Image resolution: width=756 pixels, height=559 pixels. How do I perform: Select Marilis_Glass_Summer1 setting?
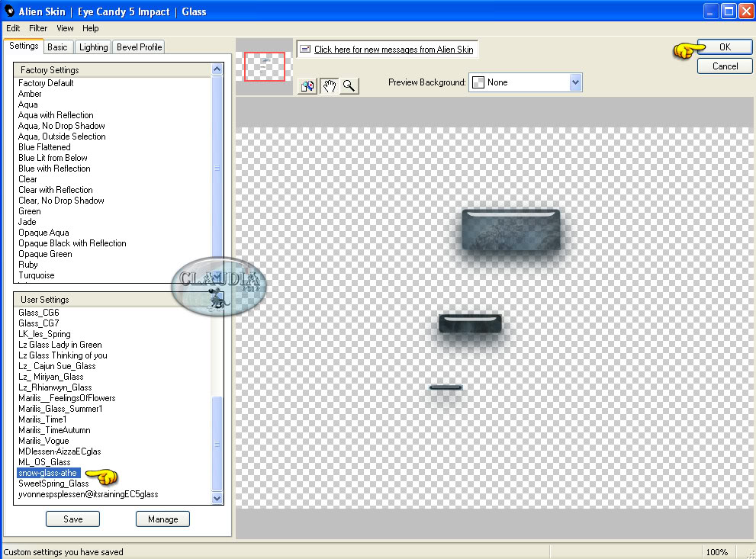(x=60, y=408)
